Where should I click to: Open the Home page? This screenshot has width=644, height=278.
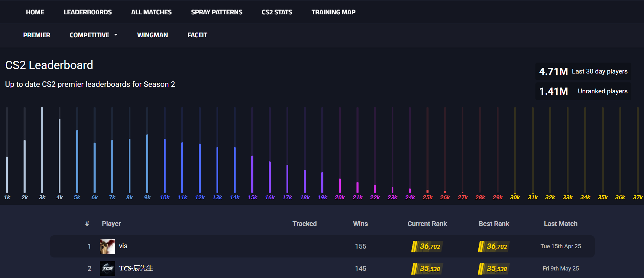click(35, 12)
